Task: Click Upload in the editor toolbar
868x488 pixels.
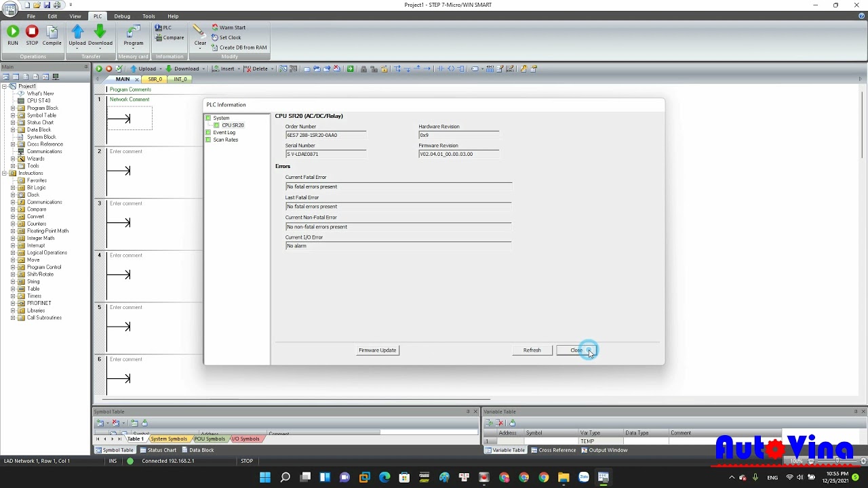Action: (x=144, y=68)
